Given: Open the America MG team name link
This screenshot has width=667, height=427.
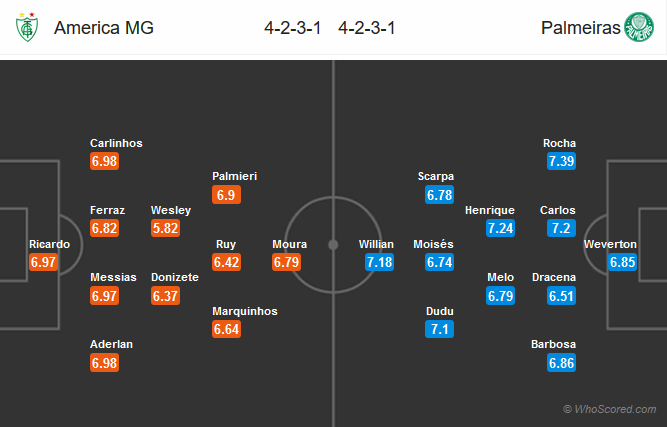Looking at the screenshot, I should coord(104,28).
